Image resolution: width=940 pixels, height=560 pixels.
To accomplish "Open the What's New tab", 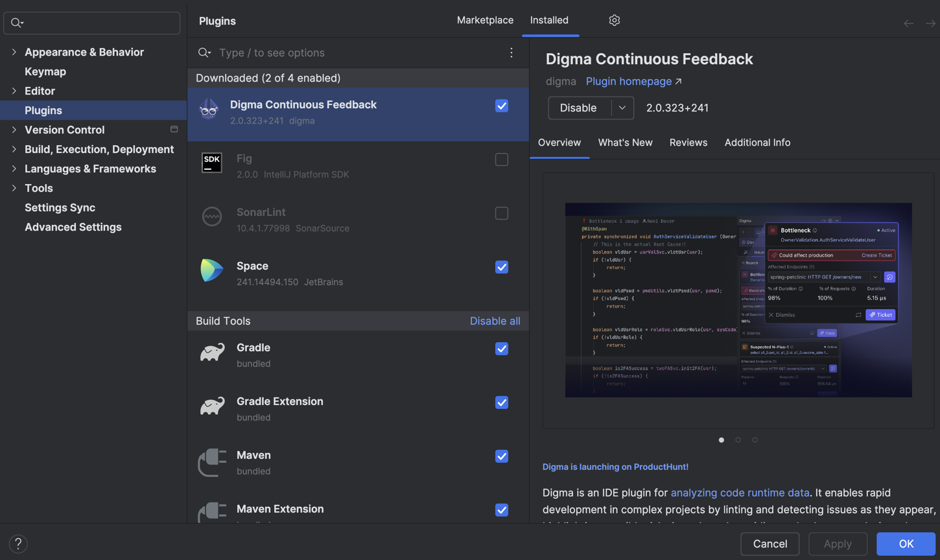I will click(625, 143).
